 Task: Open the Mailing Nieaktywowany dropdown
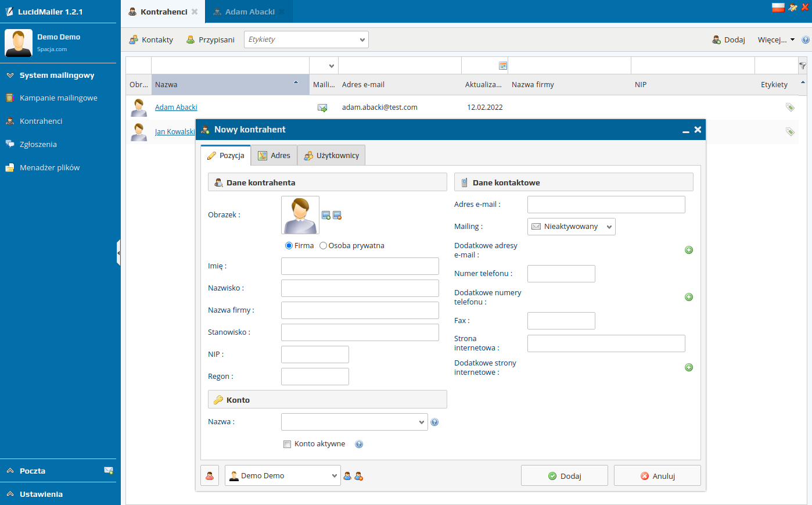572,227
